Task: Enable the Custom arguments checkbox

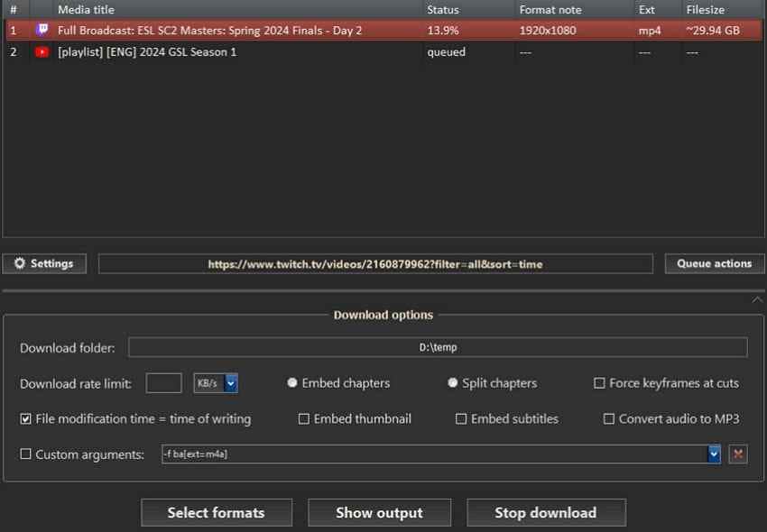Action: (x=25, y=454)
